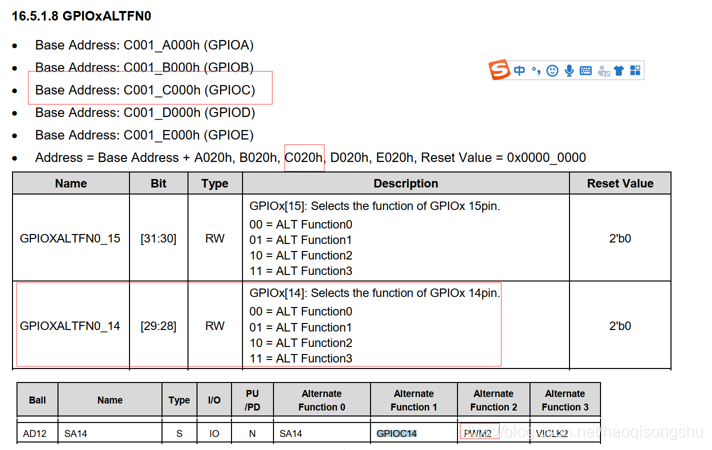Click 'RW' in the GPIOXALTFN0_14 row
This screenshot has height=450, width=712.
[215, 326]
